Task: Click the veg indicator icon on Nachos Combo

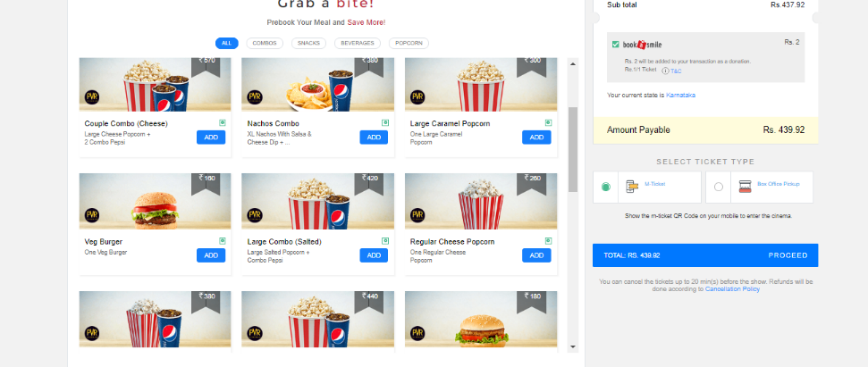Action: 384,122
